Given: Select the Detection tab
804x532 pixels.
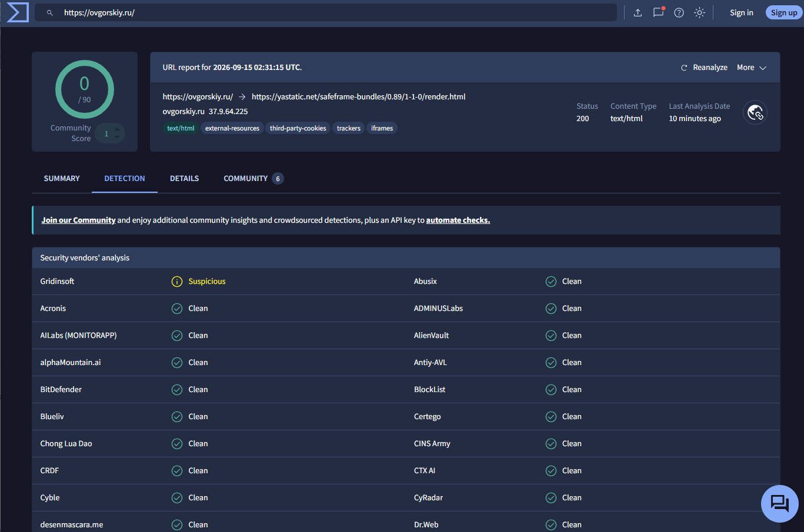Looking at the screenshot, I should pyautogui.click(x=125, y=179).
